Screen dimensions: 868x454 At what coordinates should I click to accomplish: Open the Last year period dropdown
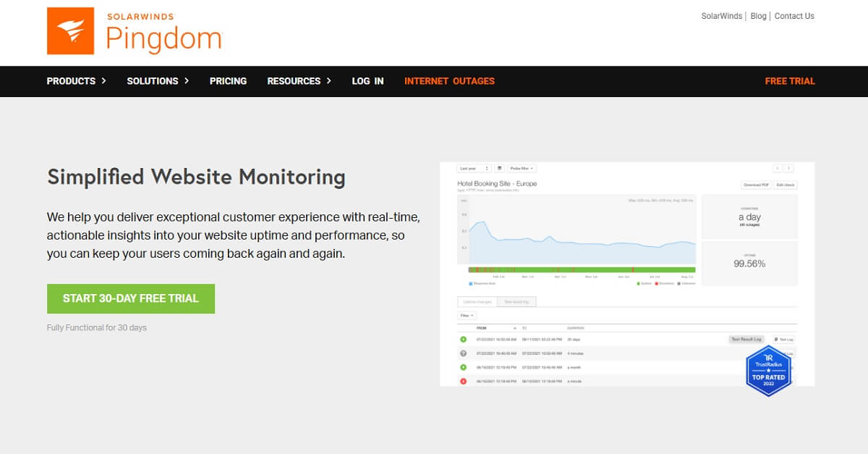click(x=474, y=168)
